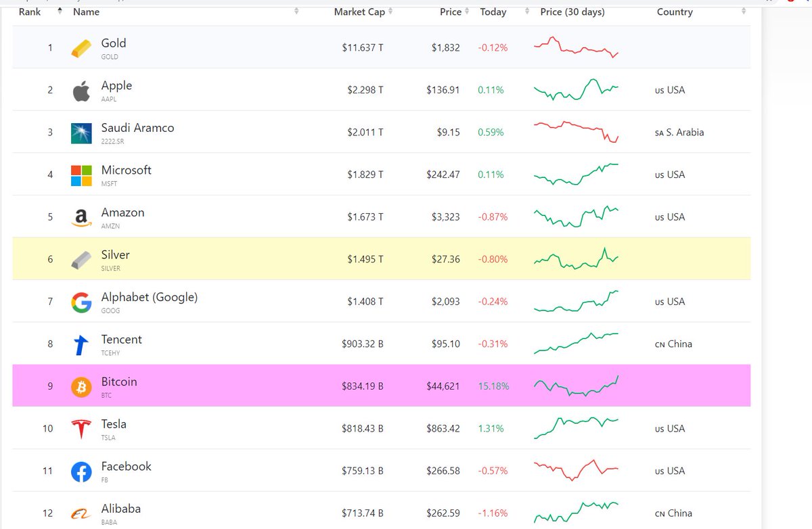Viewport: 812px width, 529px height.
Task: Click the Google G logo
Action: [81, 302]
